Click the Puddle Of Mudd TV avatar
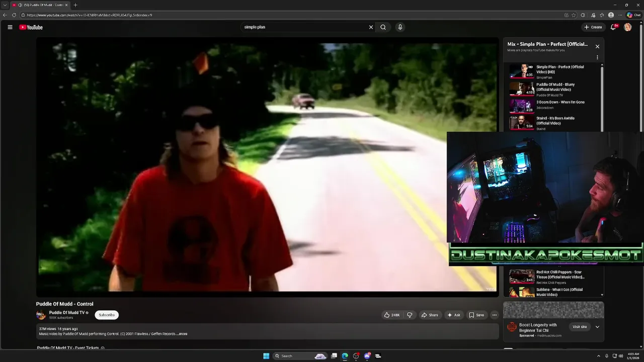Screen dimensions: 644x362 [x=41, y=315]
